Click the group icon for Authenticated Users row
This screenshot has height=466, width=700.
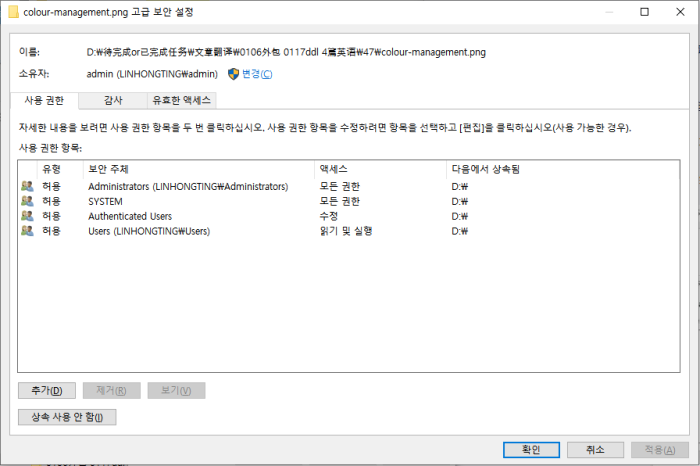27,216
